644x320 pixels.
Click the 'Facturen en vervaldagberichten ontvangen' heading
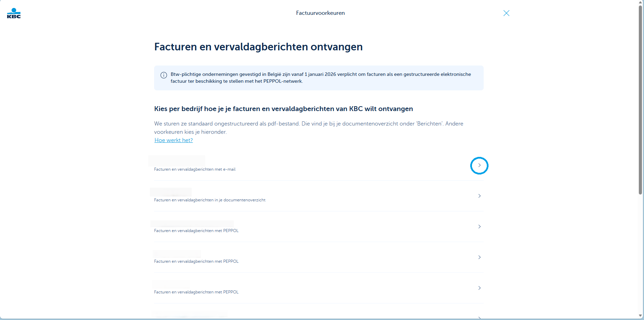coord(258,47)
